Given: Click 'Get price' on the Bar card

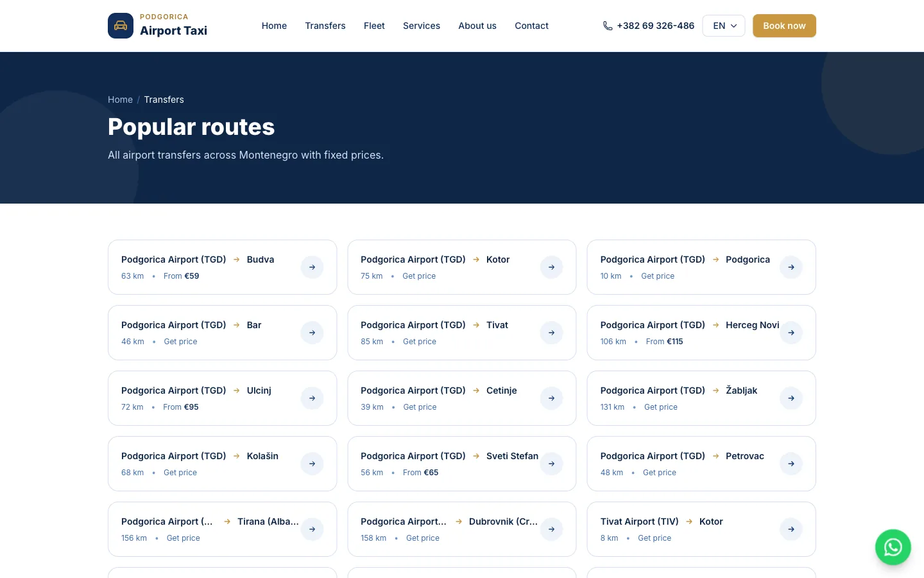Looking at the screenshot, I should pos(180,342).
